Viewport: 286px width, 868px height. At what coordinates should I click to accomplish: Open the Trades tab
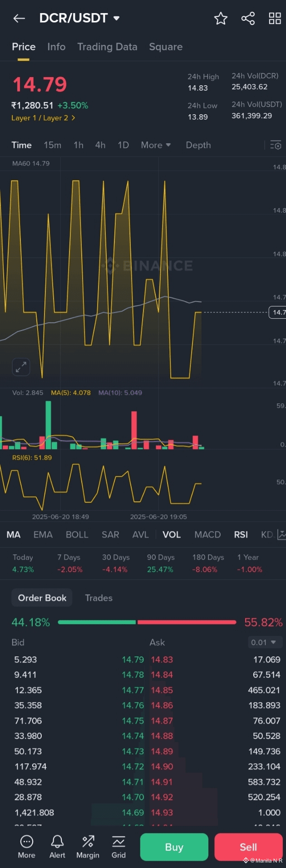tap(99, 598)
